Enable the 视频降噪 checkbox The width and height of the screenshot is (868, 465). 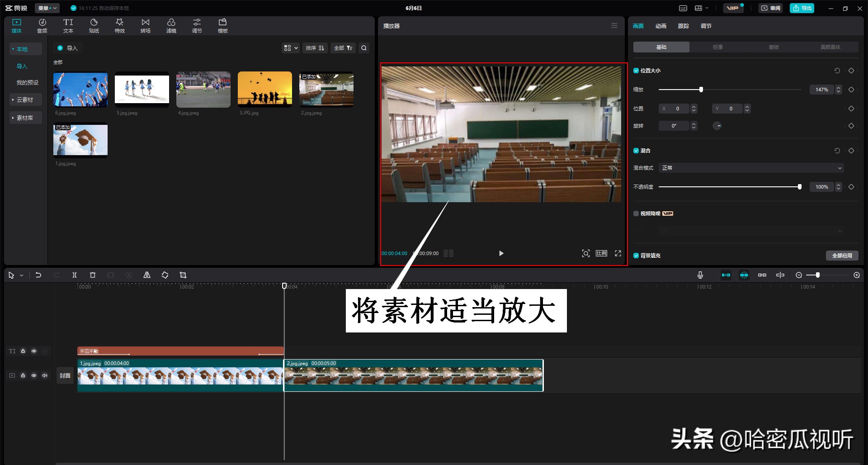coord(636,213)
